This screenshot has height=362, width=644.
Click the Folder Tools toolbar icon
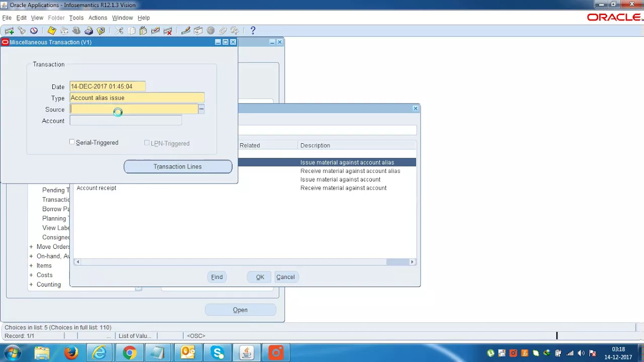tap(234, 31)
